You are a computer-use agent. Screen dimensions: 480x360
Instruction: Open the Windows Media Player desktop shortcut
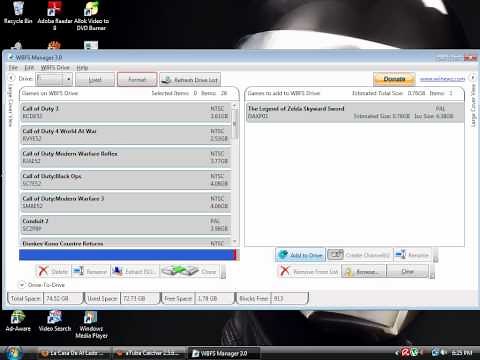pos(91,325)
